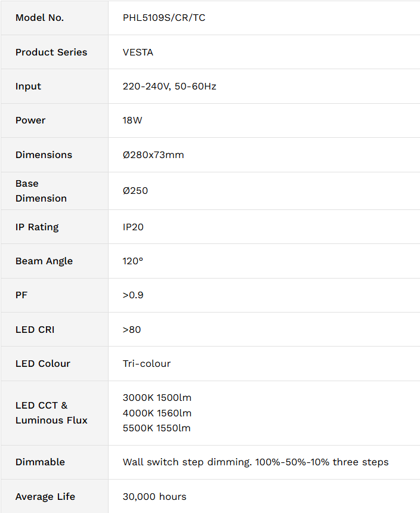Viewport: 420px width, 513px height.
Task: Click the VESTA series value
Action: pyautogui.click(x=138, y=52)
